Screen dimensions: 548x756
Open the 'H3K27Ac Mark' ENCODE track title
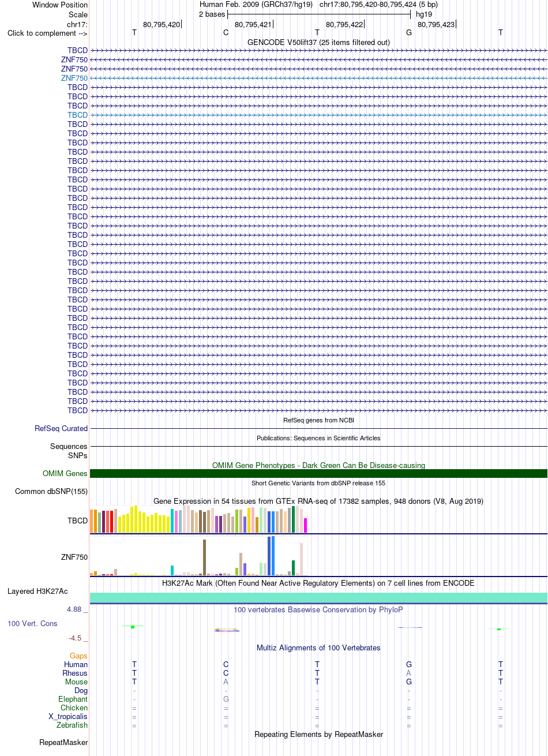(318, 583)
